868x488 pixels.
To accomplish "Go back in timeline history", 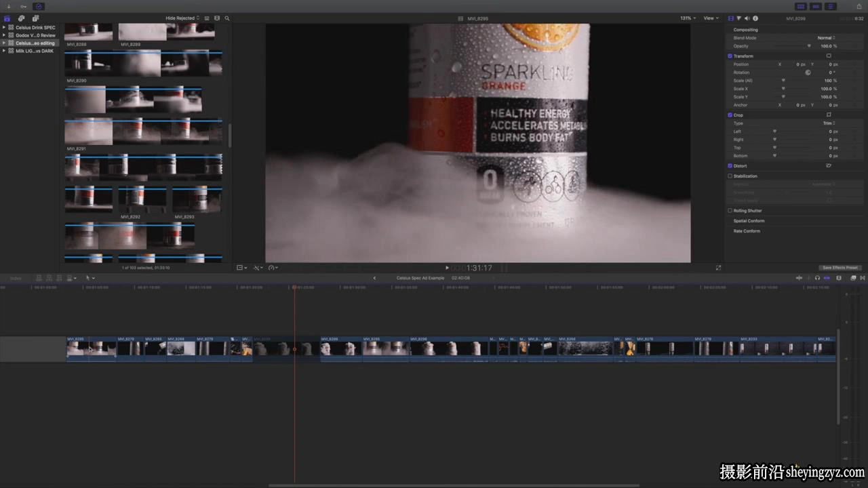I will pos(374,278).
